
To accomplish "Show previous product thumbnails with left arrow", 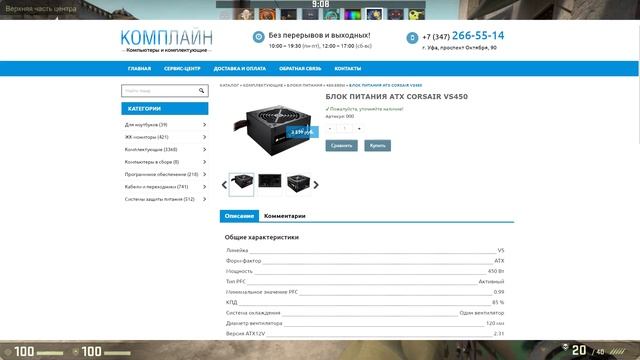I will [x=224, y=185].
